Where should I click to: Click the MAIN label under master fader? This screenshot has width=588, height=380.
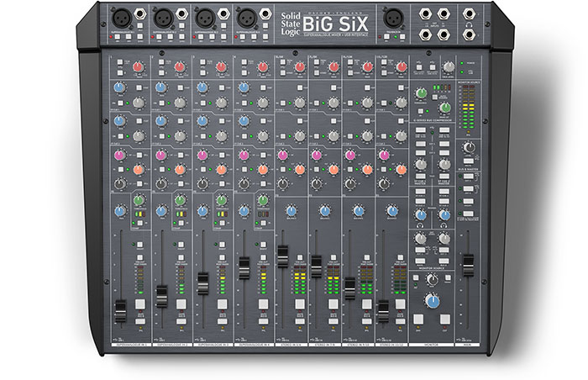[x=467, y=345]
